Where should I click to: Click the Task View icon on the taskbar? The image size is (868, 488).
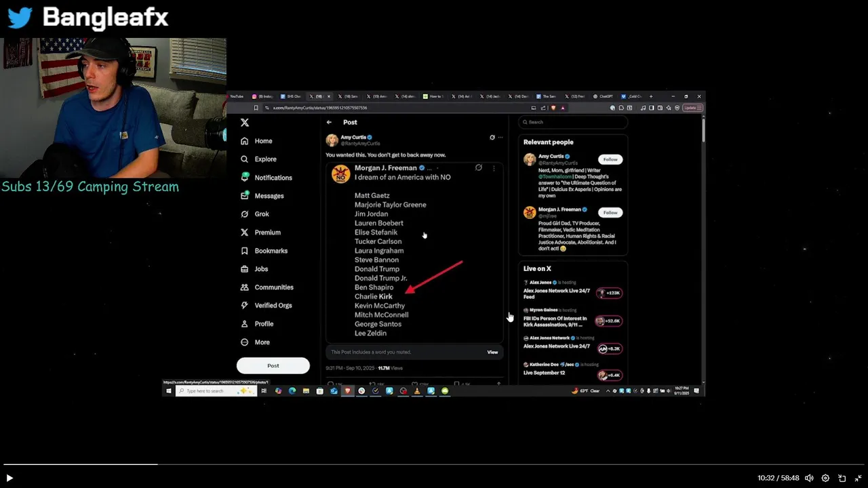pyautogui.click(x=264, y=391)
